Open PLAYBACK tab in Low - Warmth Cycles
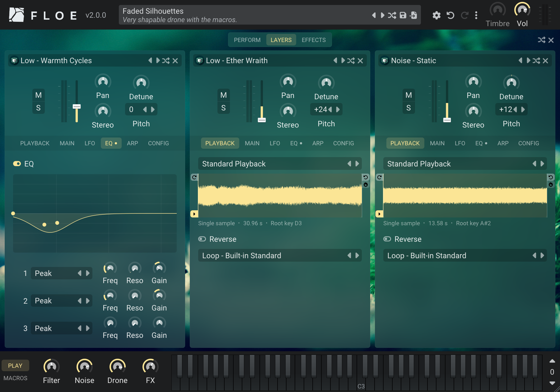The width and height of the screenshot is (560, 392). click(x=35, y=143)
